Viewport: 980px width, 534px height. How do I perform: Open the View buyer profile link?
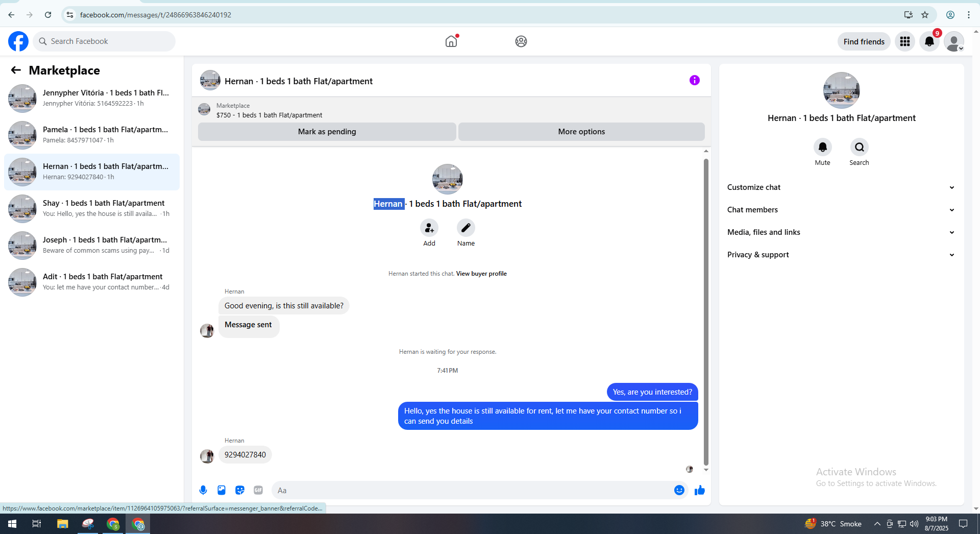[x=481, y=274]
